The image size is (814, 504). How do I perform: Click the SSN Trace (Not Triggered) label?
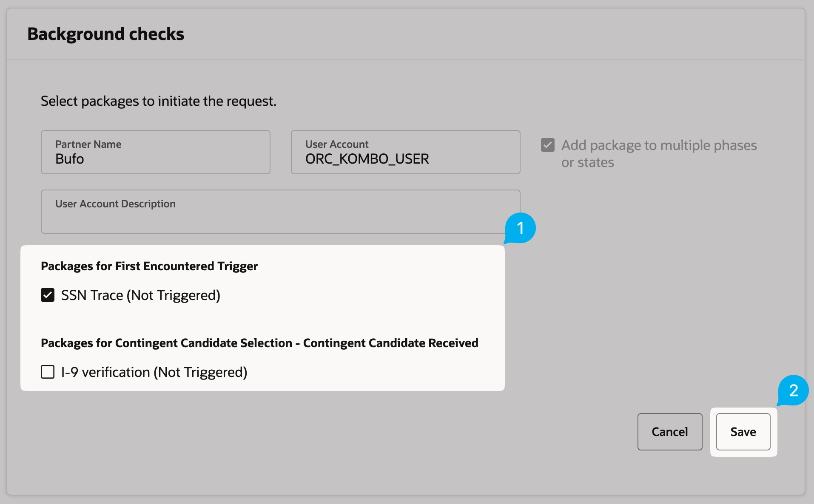tap(141, 295)
